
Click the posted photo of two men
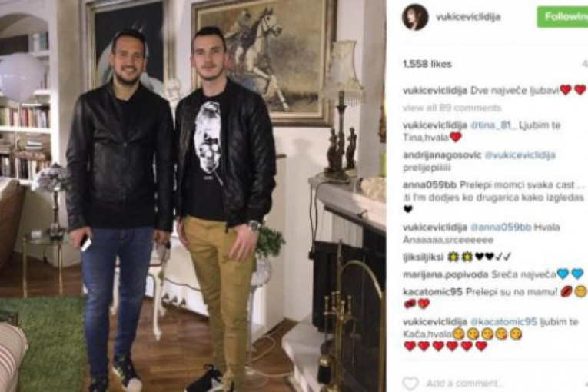click(193, 196)
